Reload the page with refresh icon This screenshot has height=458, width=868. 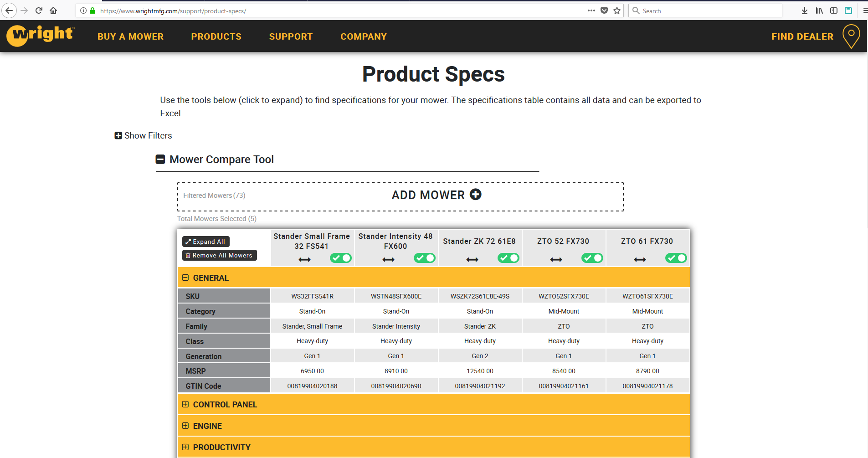(x=39, y=10)
